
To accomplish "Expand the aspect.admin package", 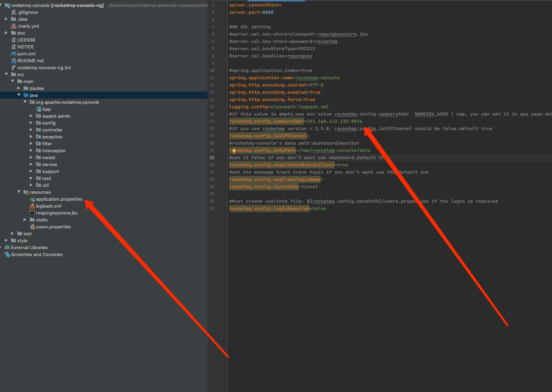I will click(31, 116).
